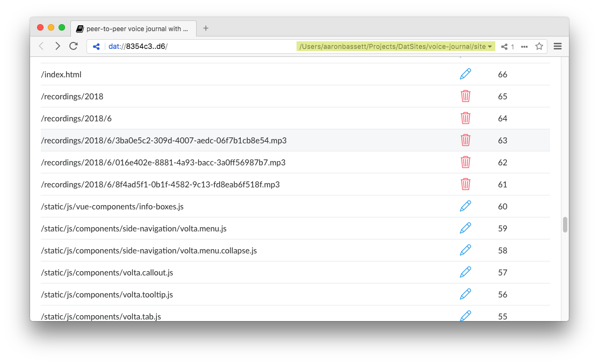599x364 pixels.
Task: Click pencil icon for info-boxes.js row
Action: click(465, 206)
